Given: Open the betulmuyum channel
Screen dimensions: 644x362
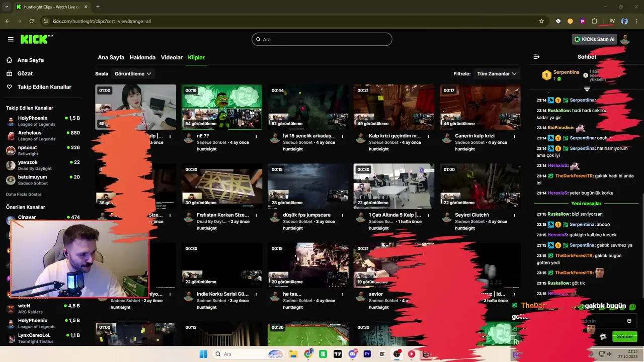Looking at the screenshot, I should coord(43,180).
